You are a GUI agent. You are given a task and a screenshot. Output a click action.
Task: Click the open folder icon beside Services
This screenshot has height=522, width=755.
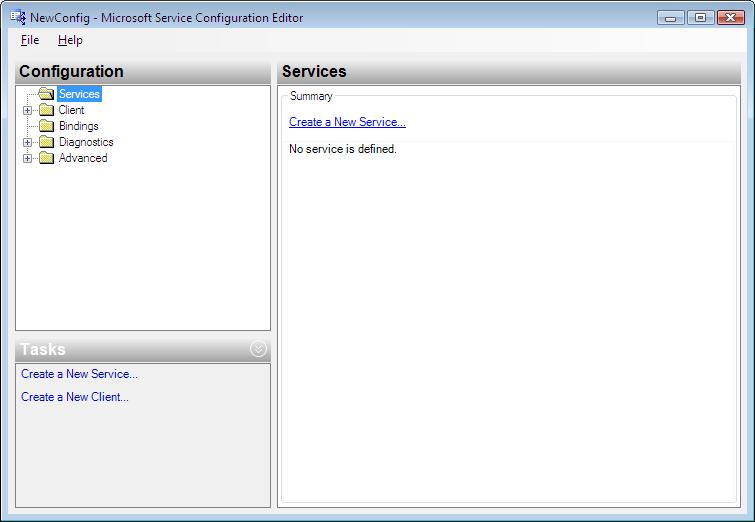point(46,93)
